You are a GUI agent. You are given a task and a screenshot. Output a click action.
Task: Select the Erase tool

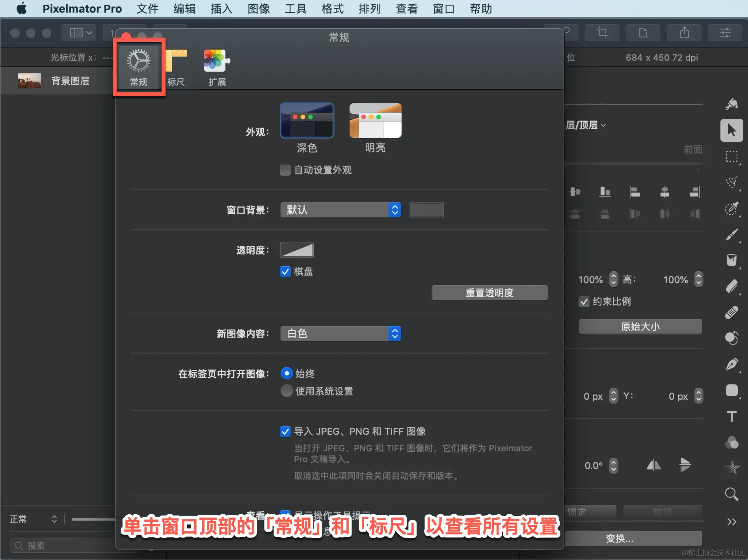(732, 286)
